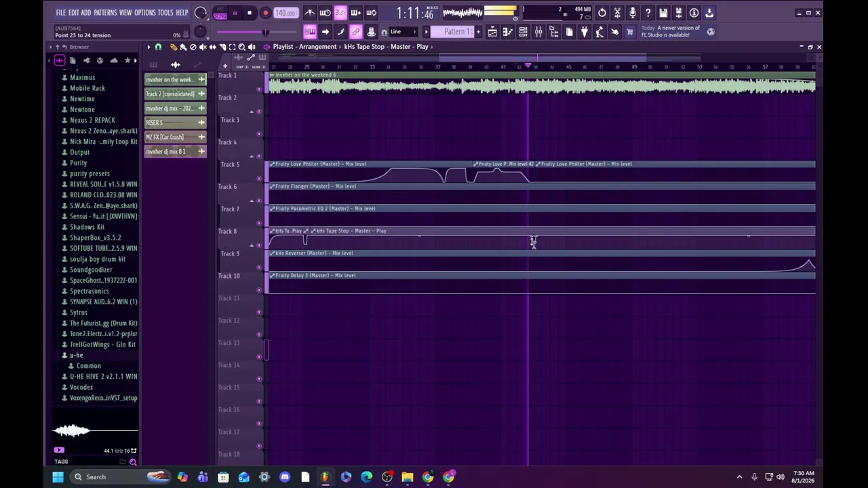Image resolution: width=868 pixels, height=488 pixels.
Task: Open the playlist menu arrow
Action: coord(149,47)
